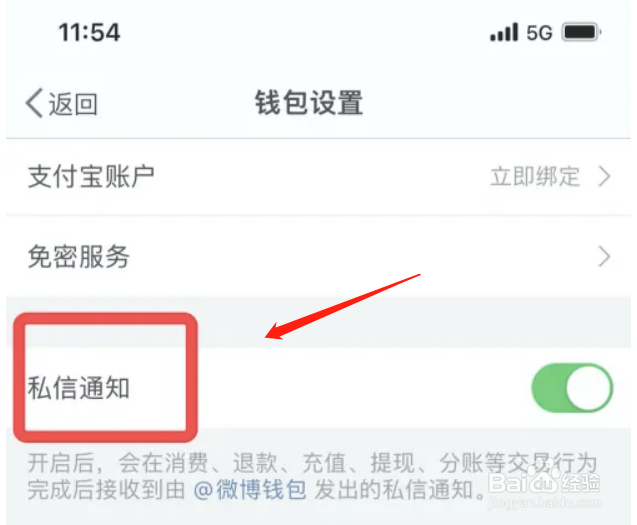Click the Baidu 经验 watermark logo

(544, 482)
